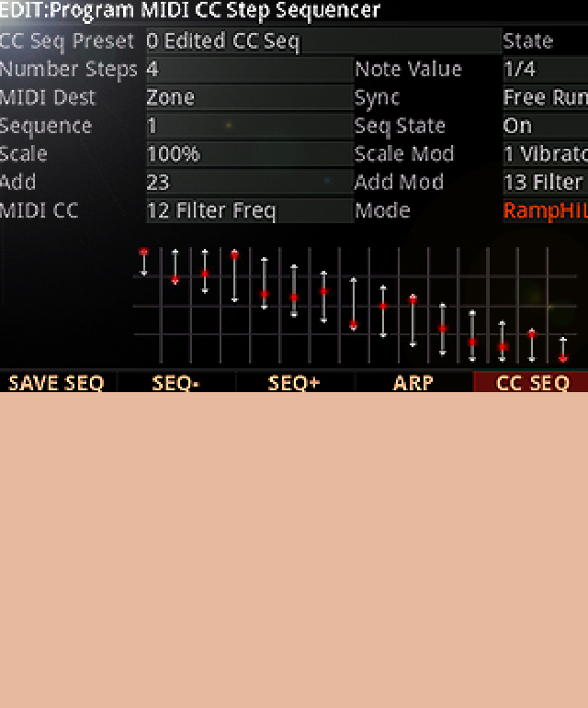The image size is (588, 708).
Task: Advance to next sequence with SEQ+
Action: click(x=294, y=383)
